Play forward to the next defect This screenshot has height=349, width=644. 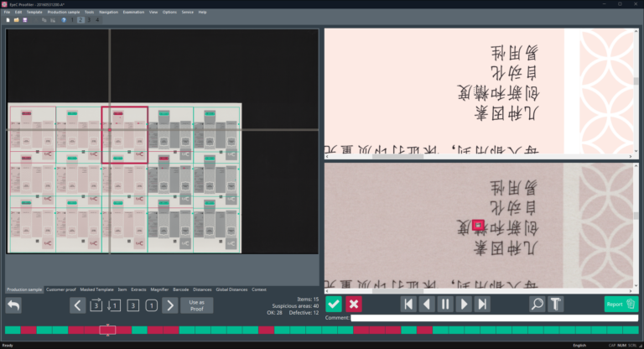[x=464, y=305]
